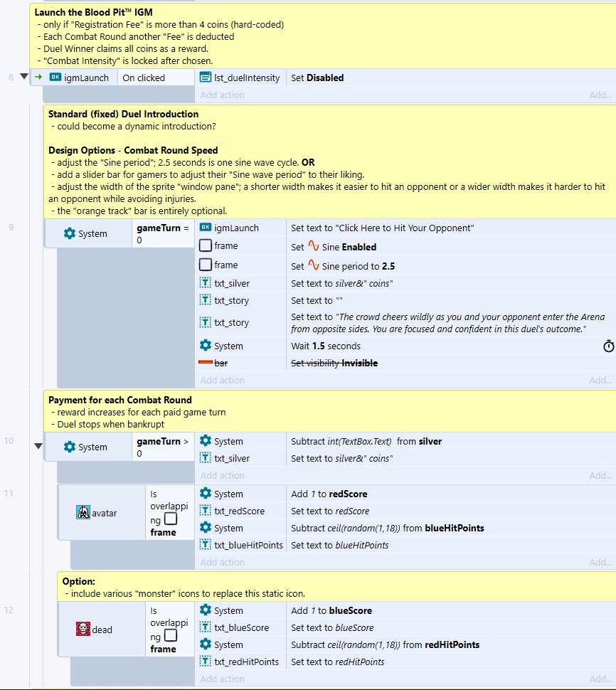Screen dimensions: 616x690
Task: Select the txt_story icon on the empty text action
Action: (x=206, y=300)
